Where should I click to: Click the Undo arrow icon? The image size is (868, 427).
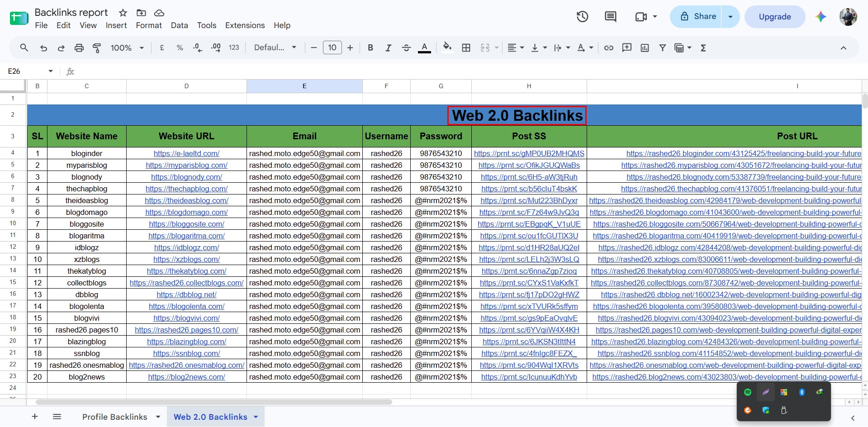tap(43, 47)
